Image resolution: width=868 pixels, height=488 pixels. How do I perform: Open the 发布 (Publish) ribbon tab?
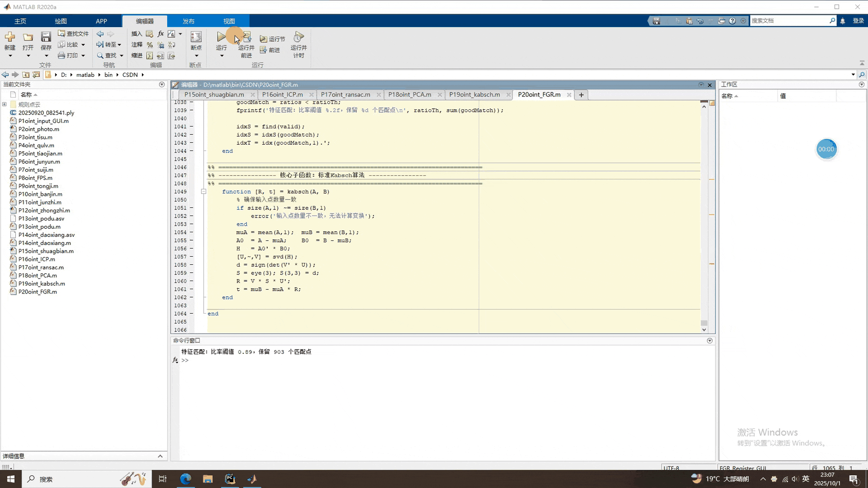coord(188,21)
